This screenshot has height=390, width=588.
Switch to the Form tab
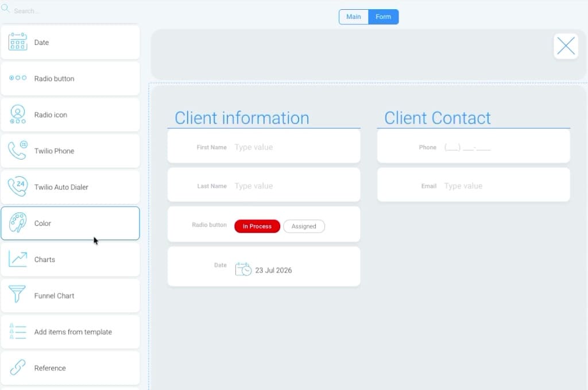click(x=383, y=17)
